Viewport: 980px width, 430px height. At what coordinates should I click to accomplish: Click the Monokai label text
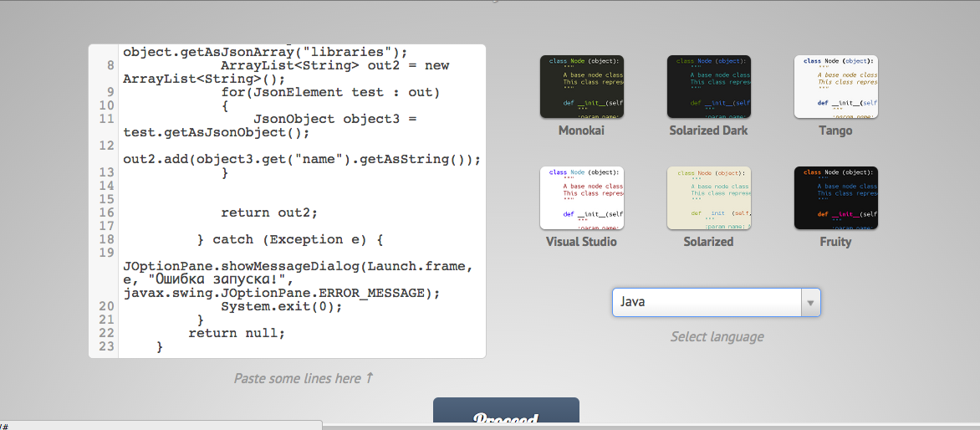point(582,131)
